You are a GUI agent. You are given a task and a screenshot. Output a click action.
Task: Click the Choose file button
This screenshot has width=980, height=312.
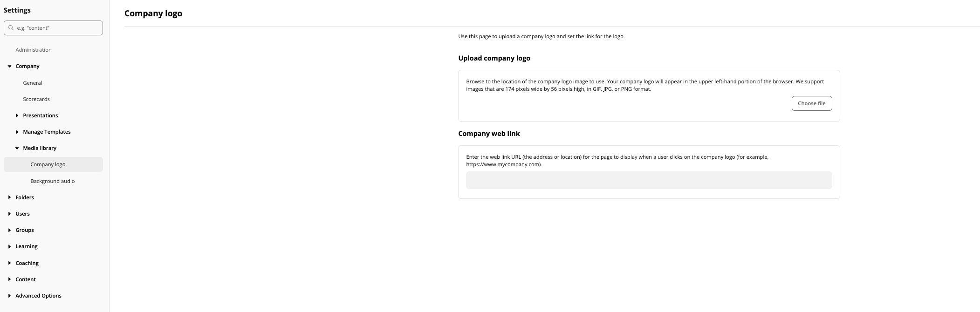811,103
